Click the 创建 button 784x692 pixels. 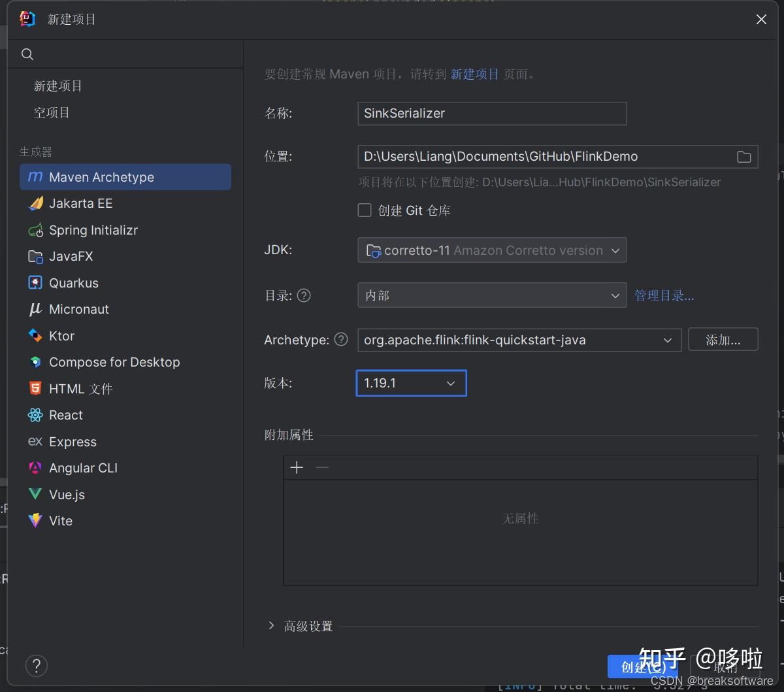pyautogui.click(x=642, y=667)
